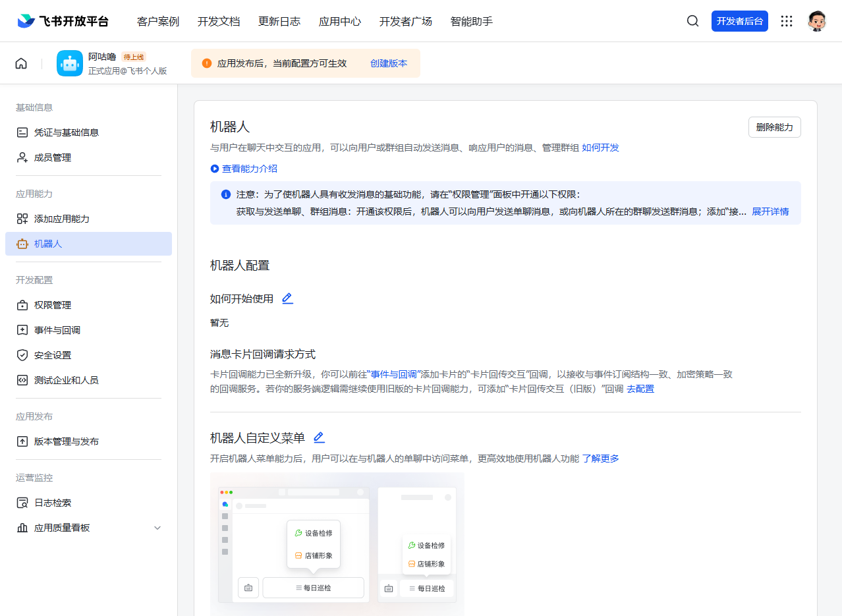展开「查看能力介绍」说明内容
842x616 pixels.
click(x=245, y=169)
